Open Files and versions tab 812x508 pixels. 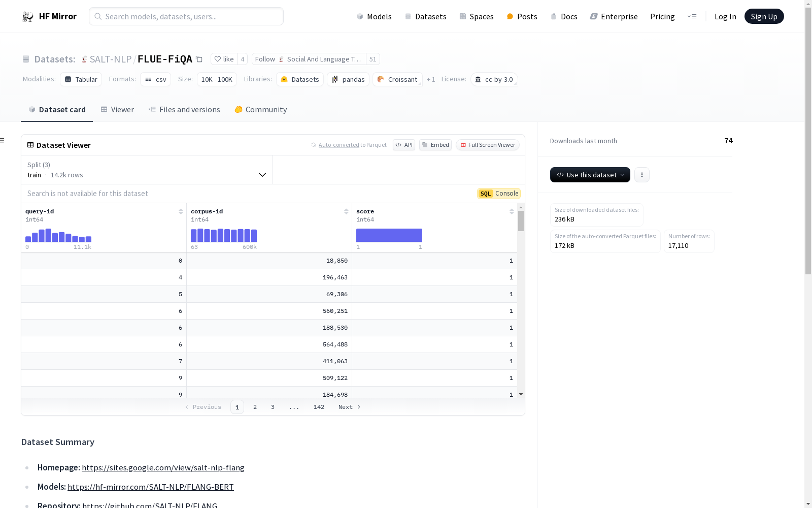184,110
